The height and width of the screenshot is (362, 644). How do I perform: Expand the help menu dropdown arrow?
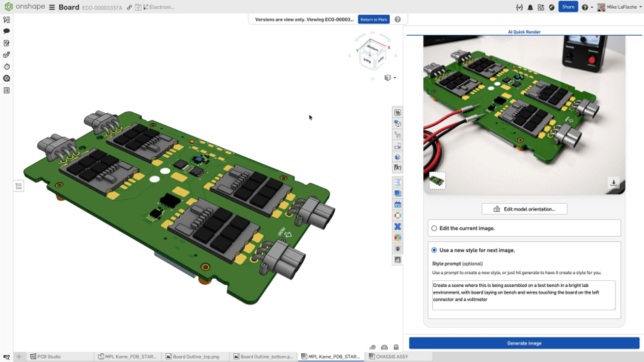pyautogui.click(x=592, y=7)
